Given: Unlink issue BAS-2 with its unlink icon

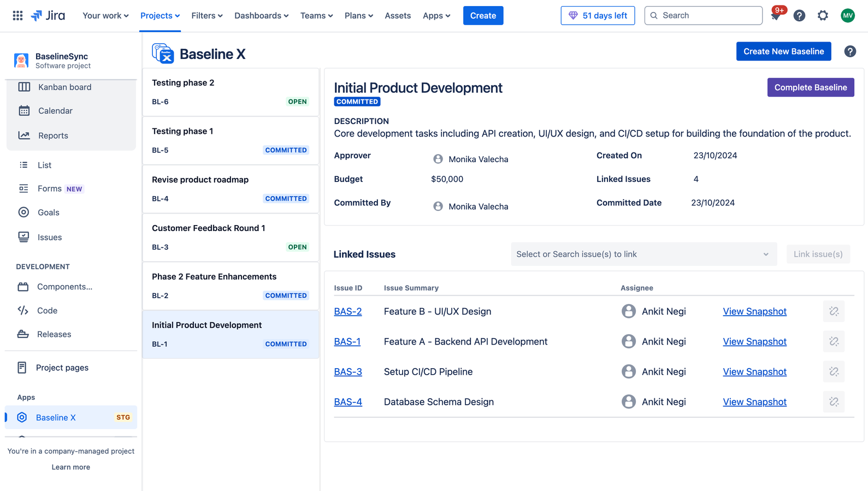Looking at the screenshot, I should click(834, 311).
